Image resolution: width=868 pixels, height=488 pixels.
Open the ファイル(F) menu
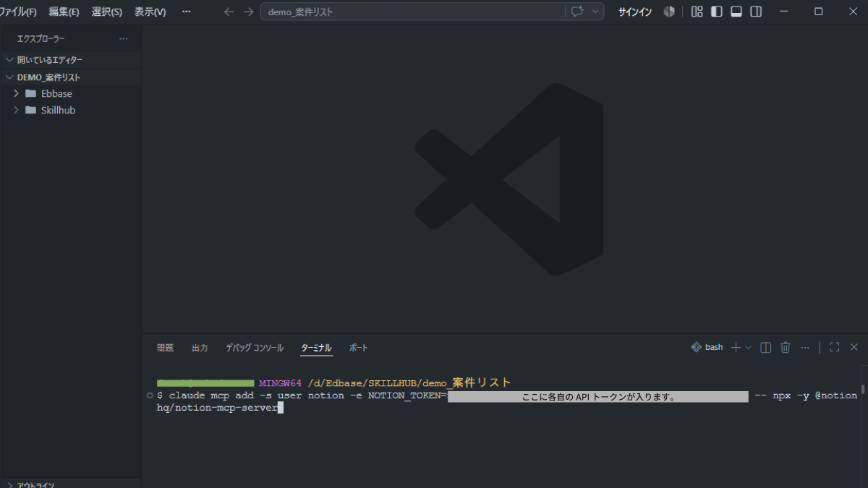tap(18, 12)
